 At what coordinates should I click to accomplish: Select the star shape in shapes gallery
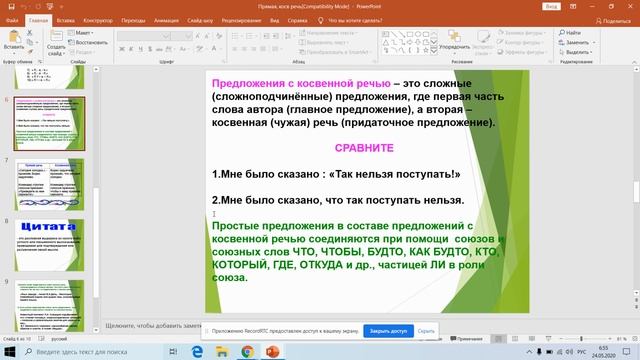[x=426, y=50]
